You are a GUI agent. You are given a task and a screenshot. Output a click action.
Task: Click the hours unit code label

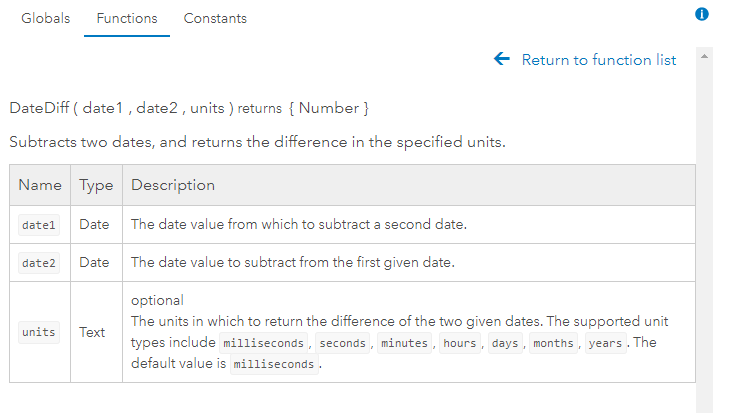460,343
